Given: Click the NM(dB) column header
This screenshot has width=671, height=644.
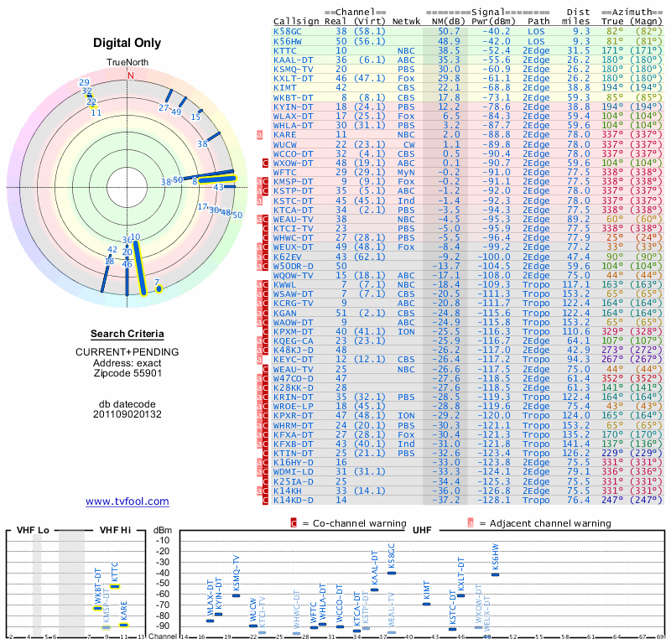Looking at the screenshot, I should [x=446, y=22].
